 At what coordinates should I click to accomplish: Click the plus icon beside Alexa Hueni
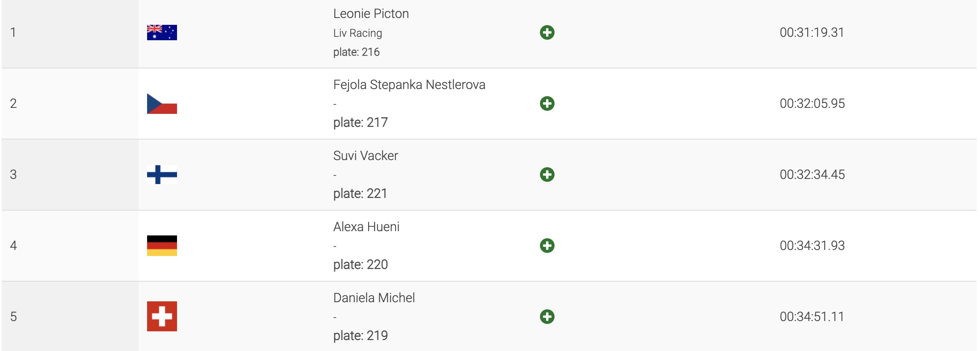(x=547, y=246)
